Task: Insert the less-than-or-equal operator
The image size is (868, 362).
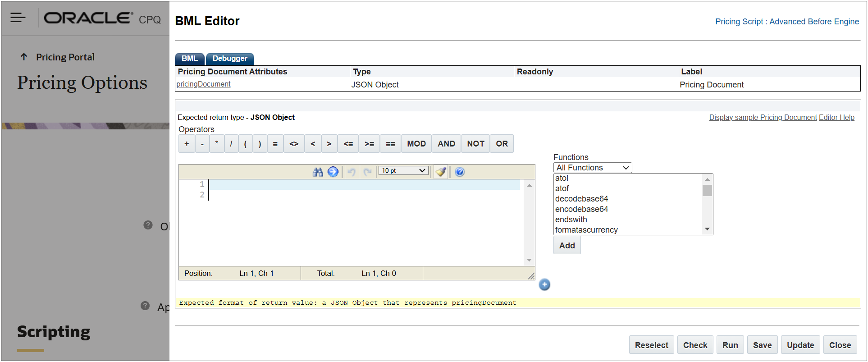Action: pyautogui.click(x=348, y=144)
